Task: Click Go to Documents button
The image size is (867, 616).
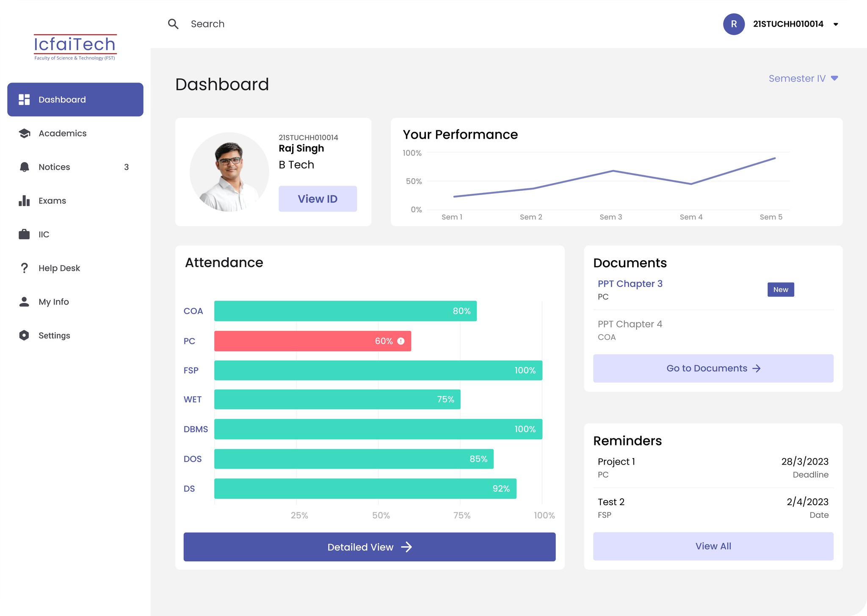Action: [713, 368]
